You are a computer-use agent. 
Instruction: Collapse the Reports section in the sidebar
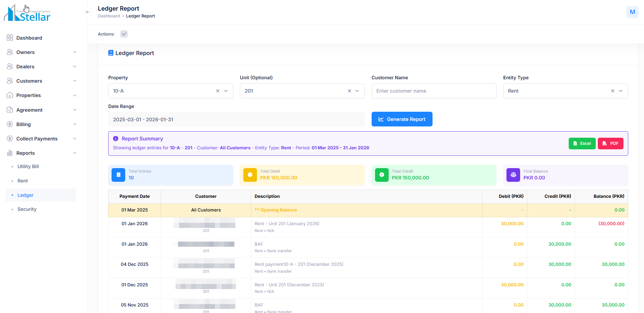75,153
